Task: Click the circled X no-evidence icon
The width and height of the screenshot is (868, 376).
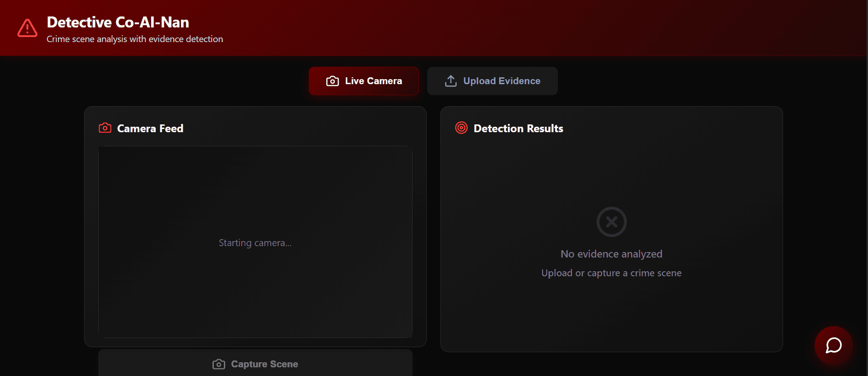Action: click(x=611, y=222)
